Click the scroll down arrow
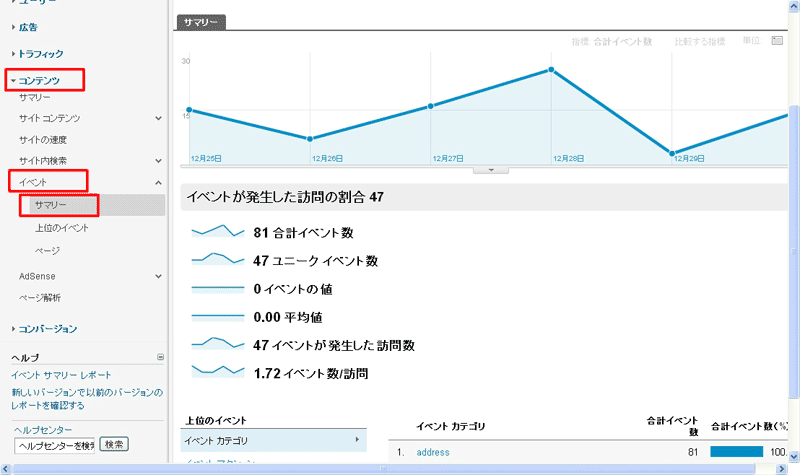 point(793,456)
